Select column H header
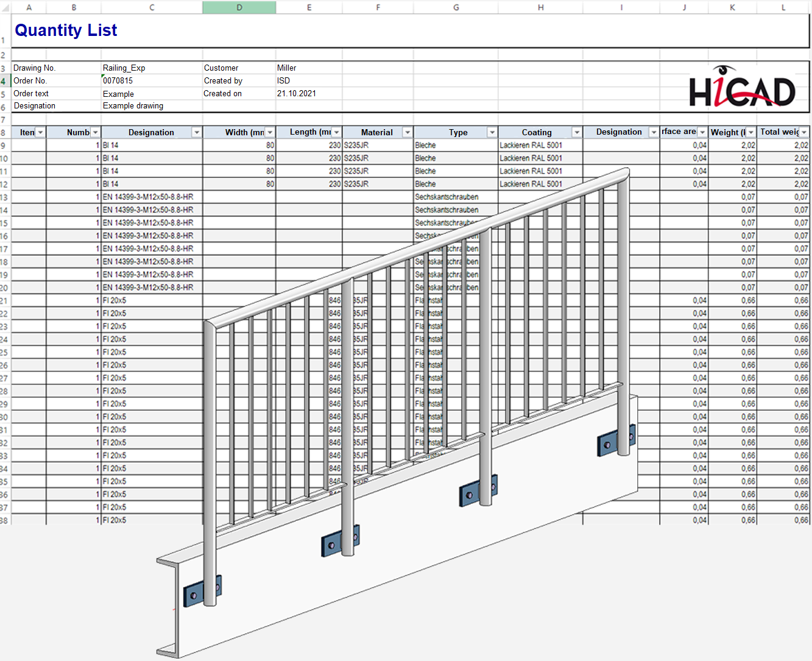The width and height of the screenshot is (812, 661). (x=541, y=7)
